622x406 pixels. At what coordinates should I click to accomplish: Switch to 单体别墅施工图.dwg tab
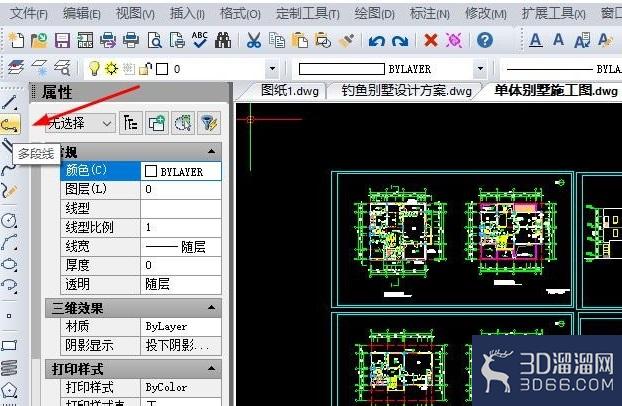click(556, 91)
